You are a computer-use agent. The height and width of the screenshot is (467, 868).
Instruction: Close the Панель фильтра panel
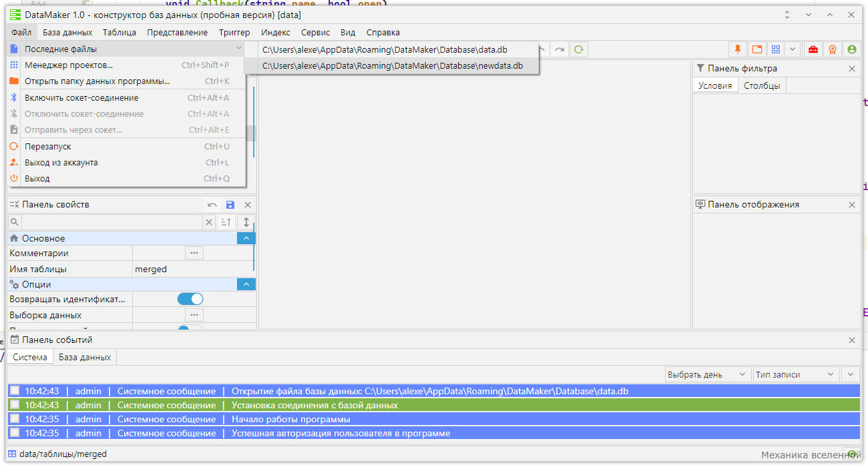(852, 69)
